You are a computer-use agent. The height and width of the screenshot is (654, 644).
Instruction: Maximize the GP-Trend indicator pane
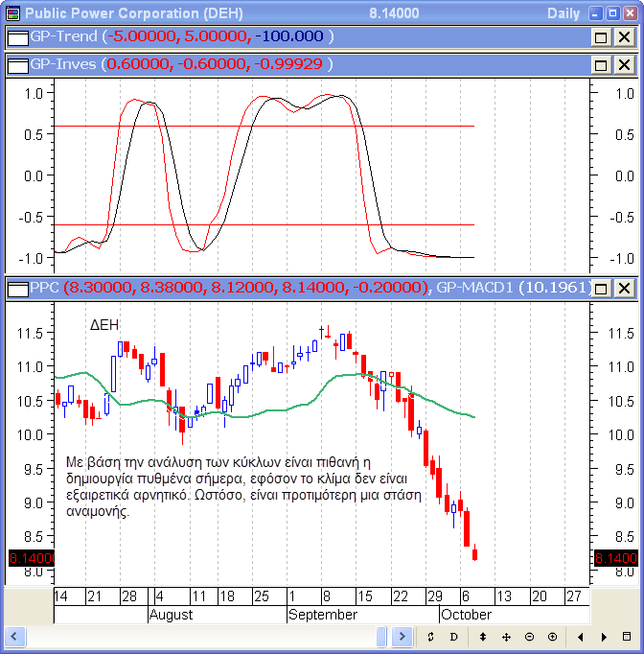tap(602, 37)
